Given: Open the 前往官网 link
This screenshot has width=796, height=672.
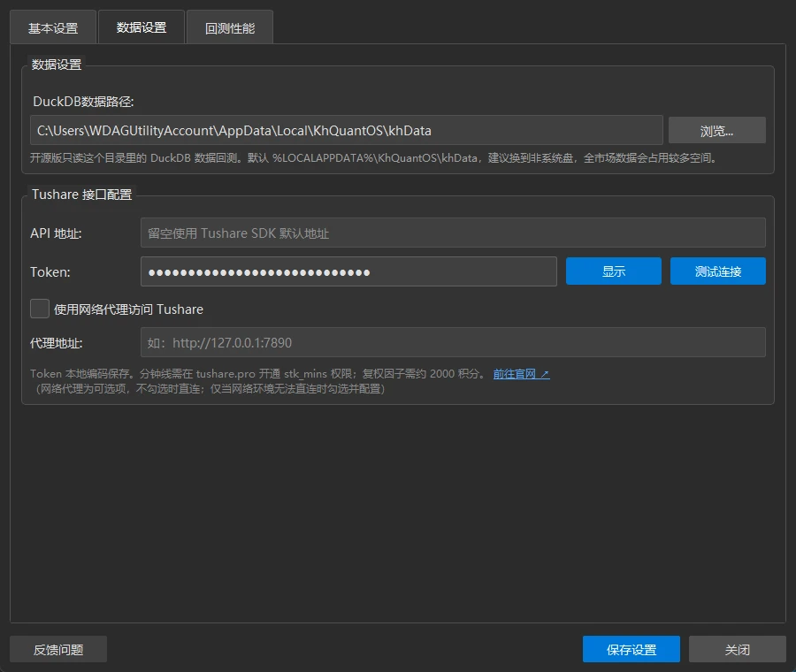Looking at the screenshot, I should click(521, 374).
